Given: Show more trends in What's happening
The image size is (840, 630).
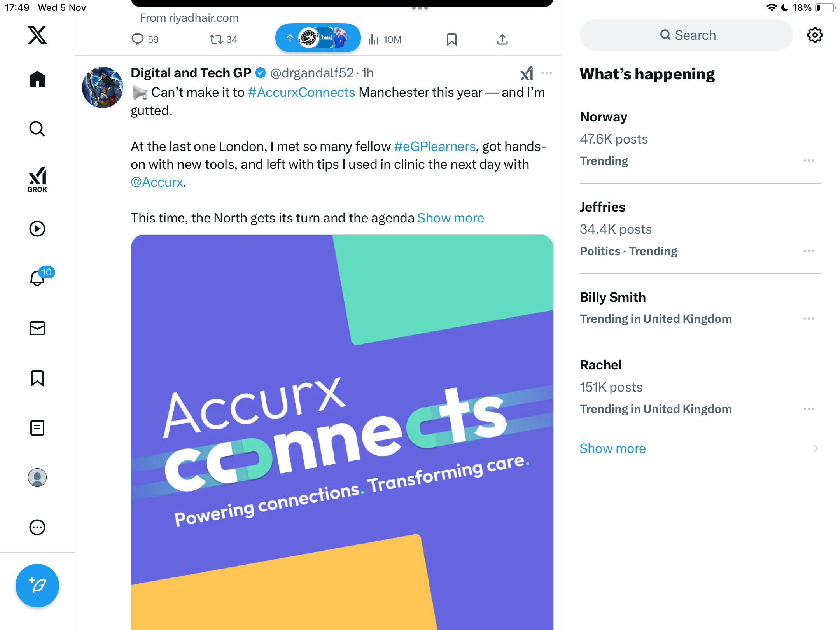Looking at the screenshot, I should 612,448.
